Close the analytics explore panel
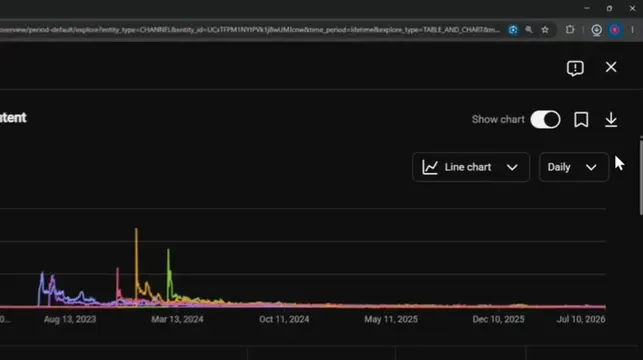Image resolution: width=643 pixels, height=360 pixels. (611, 67)
